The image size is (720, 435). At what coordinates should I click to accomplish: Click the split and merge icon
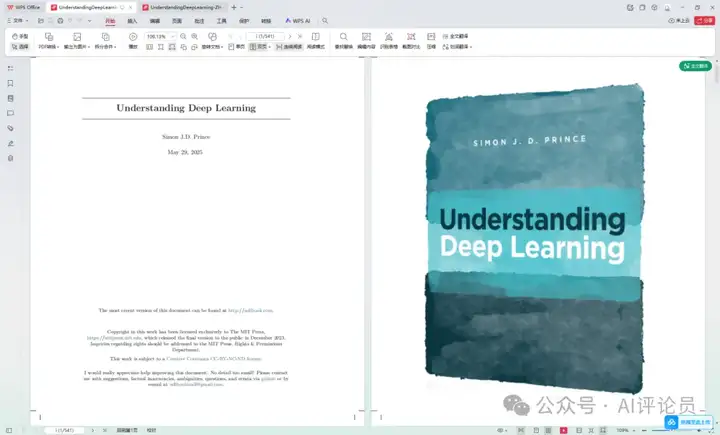click(106, 37)
